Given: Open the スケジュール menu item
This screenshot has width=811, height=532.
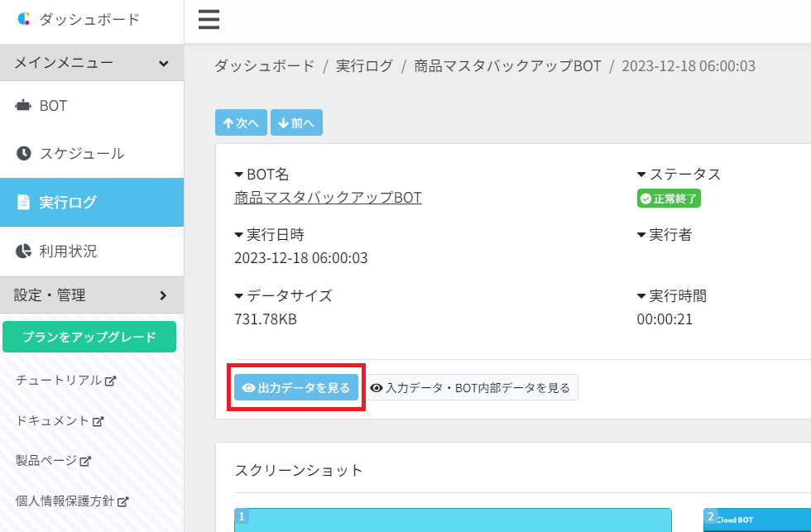Looking at the screenshot, I should (x=92, y=154).
